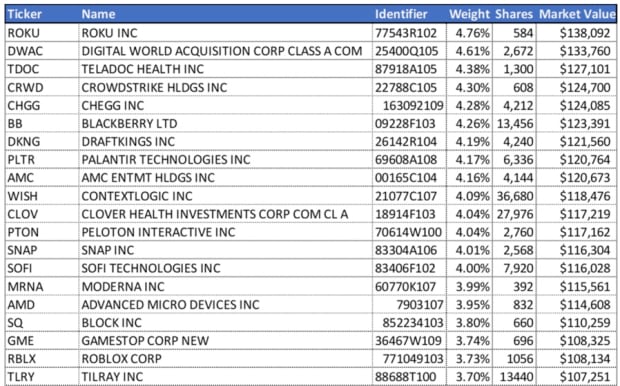Select the TLRY market value $107,251

(x=576, y=377)
